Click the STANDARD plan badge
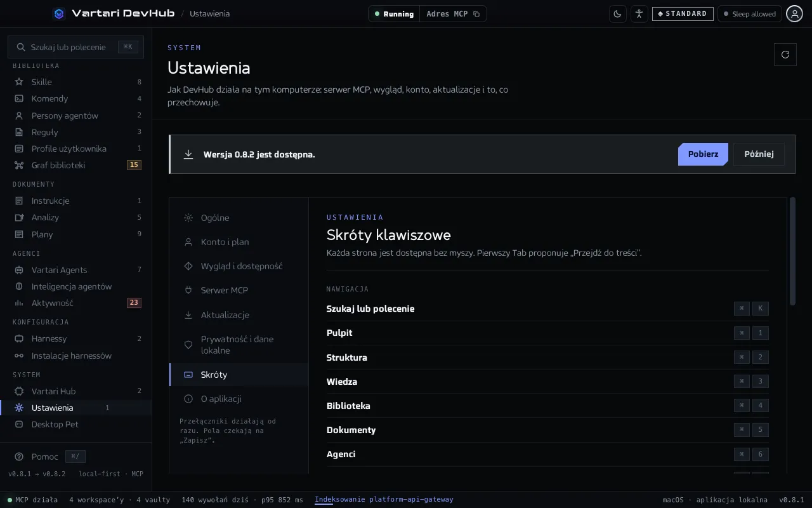This screenshot has width=812, height=508. pyautogui.click(x=683, y=13)
